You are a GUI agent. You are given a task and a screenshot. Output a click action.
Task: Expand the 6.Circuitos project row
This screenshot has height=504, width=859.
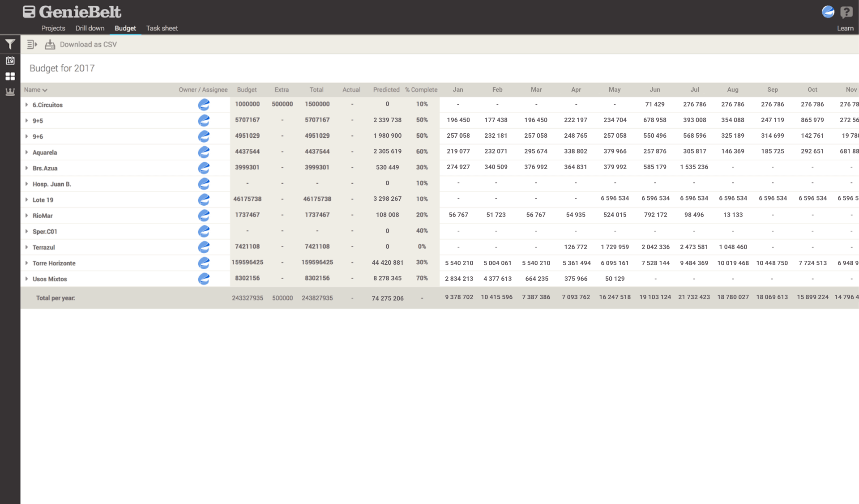coord(27,105)
